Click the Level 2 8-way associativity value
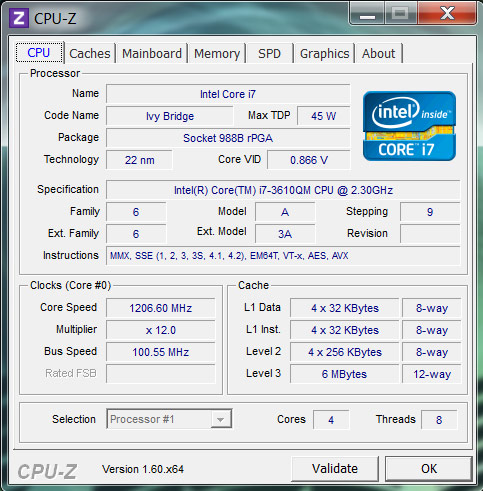The image size is (483, 491). point(432,352)
